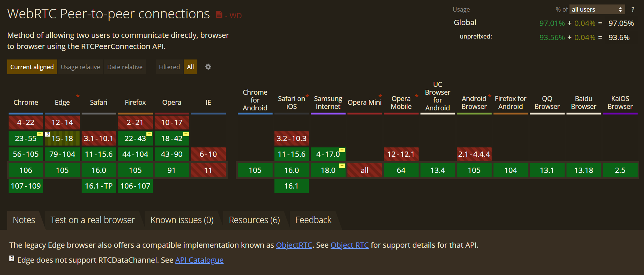
Task: Select Android Browser 2.1-4.4.4 cell
Action: pos(474,154)
